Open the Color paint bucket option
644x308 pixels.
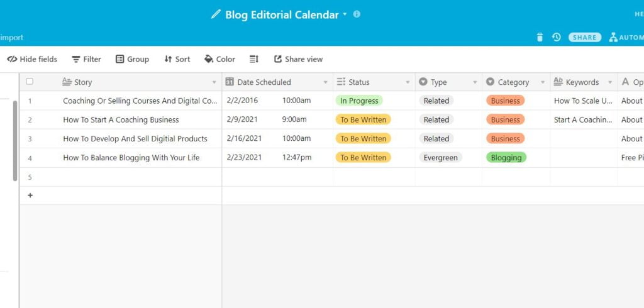219,59
